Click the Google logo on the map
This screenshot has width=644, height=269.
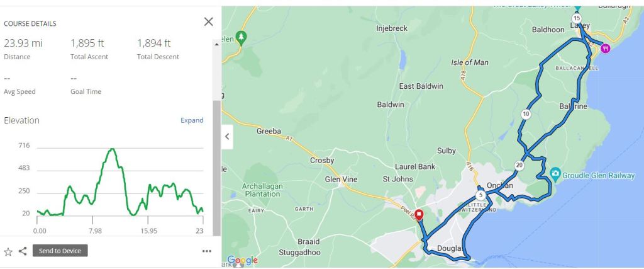(243, 260)
